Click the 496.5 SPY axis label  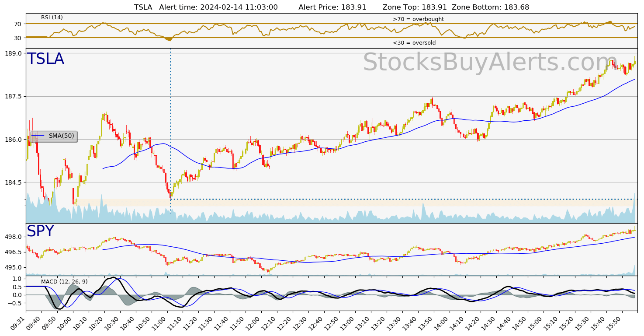[x=14, y=252]
